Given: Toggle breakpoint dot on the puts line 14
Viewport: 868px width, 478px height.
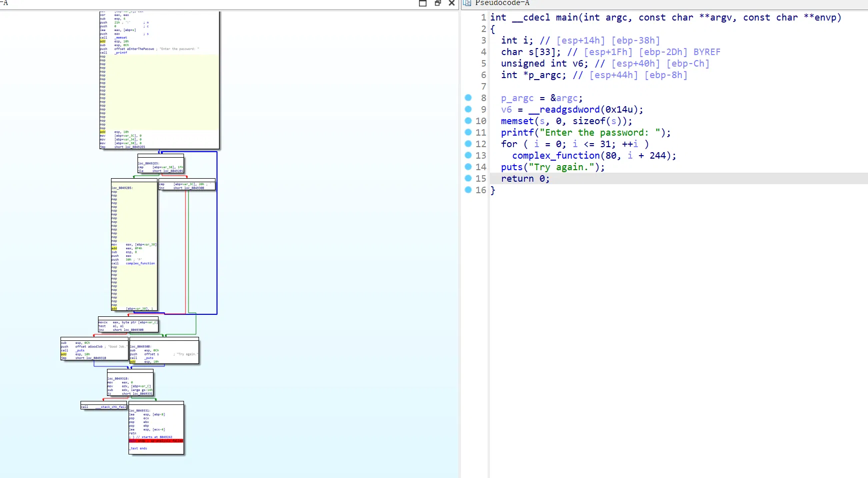Looking at the screenshot, I should coord(468,167).
